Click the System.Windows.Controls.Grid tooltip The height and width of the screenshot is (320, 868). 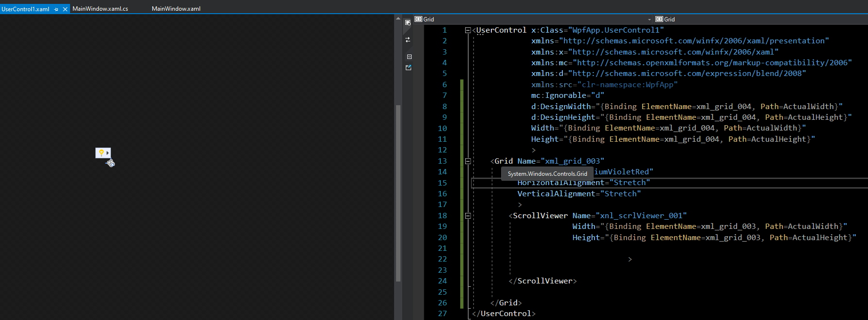pos(547,174)
